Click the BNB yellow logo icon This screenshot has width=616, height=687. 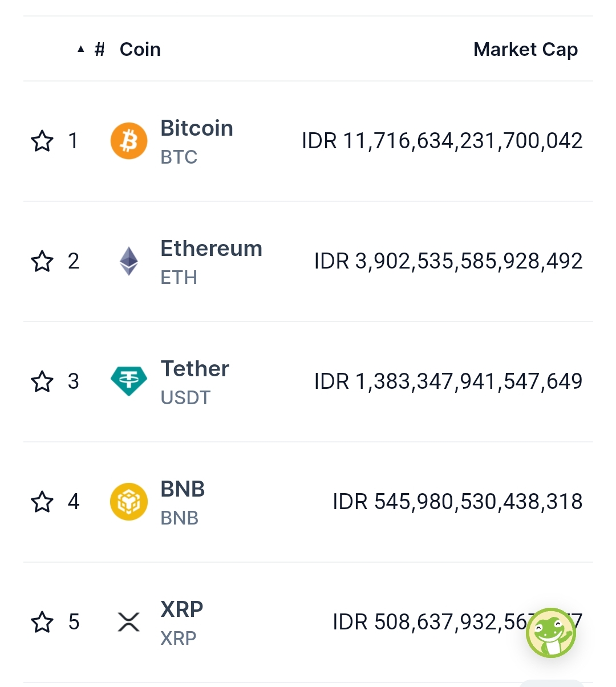[x=128, y=502]
